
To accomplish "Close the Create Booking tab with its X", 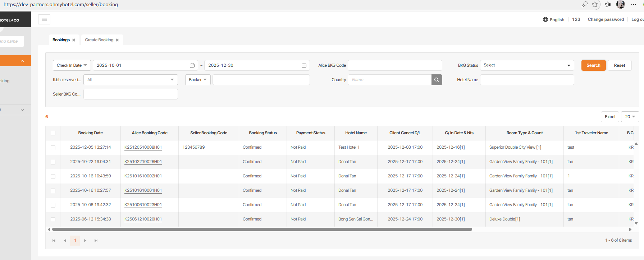I will pyautogui.click(x=117, y=40).
